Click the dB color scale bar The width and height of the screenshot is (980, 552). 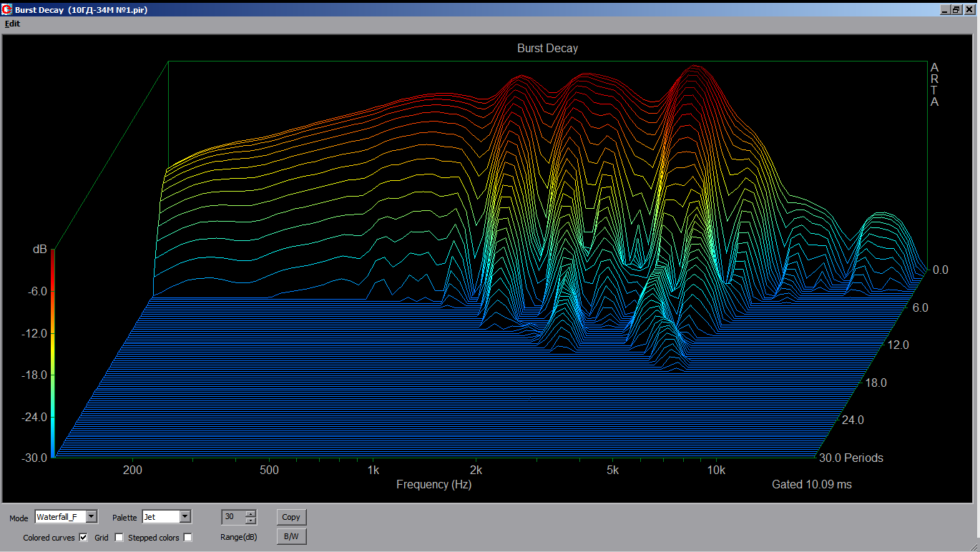click(x=53, y=354)
